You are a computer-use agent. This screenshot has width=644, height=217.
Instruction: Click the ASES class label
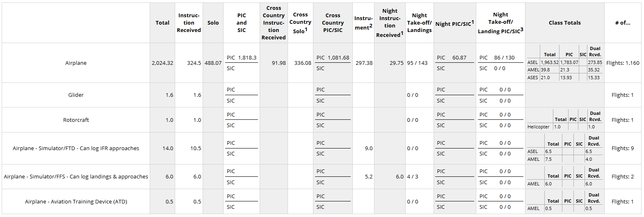(532, 78)
